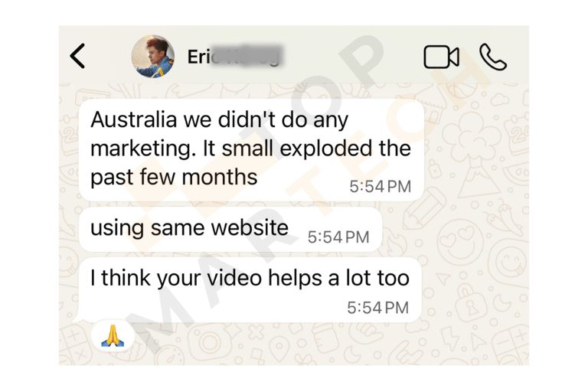Select the Australia marketing message bubble
Screen dimensions: 588x392
(x=251, y=150)
